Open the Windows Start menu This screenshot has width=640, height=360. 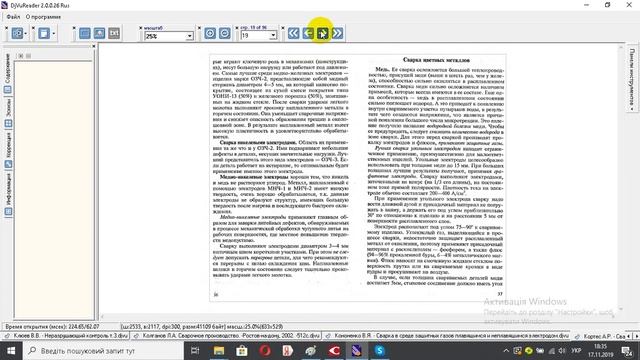point(11,351)
